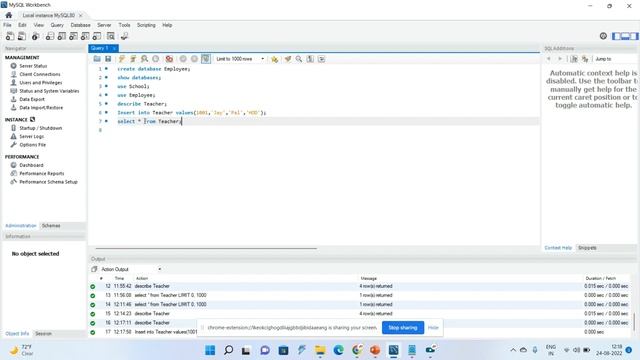Open Options File
The height and width of the screenshot is (360, 640).
pos(33,145)
